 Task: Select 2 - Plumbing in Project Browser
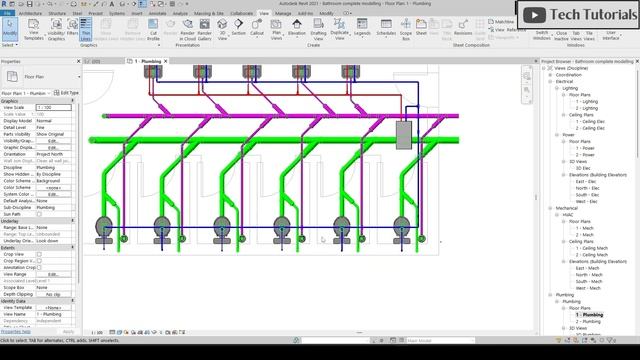pos(588,322)
